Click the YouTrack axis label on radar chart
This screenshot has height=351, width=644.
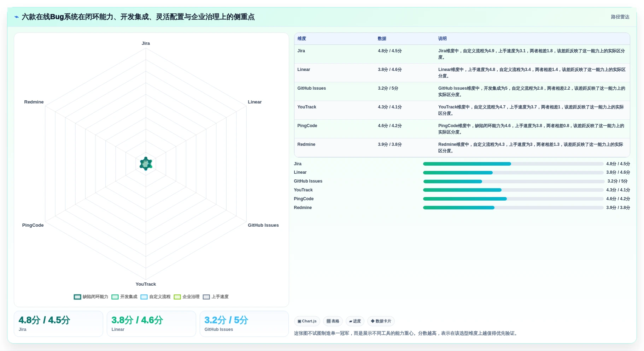tap(146, 284)
